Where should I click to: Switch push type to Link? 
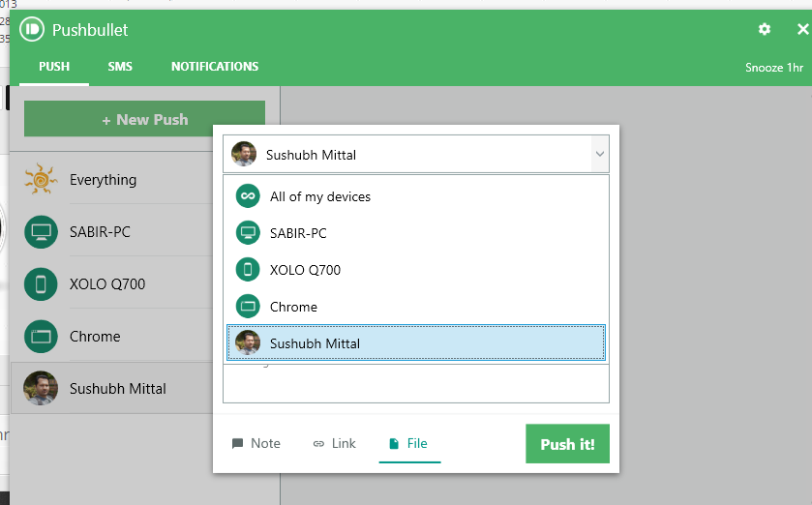click(334, 443)
